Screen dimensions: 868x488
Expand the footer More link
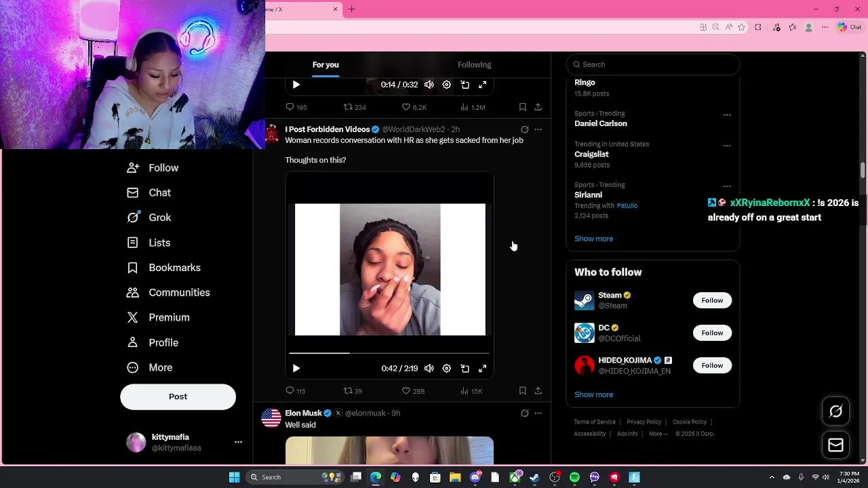[x=658, y=434]
